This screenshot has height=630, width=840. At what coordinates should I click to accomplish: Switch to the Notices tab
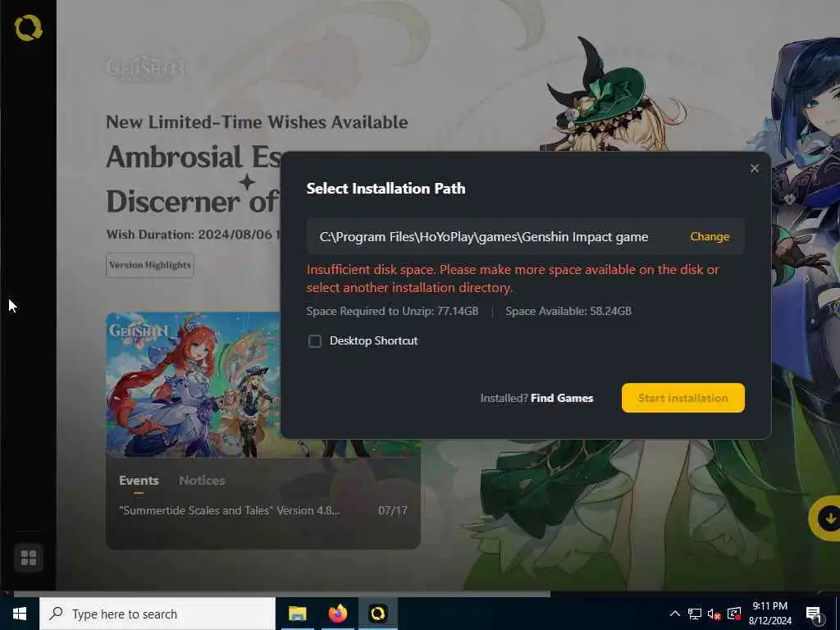202,480
